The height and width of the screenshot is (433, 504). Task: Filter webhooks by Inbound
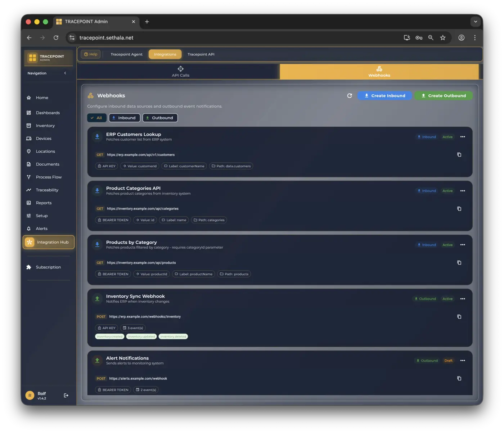[124, 118]
